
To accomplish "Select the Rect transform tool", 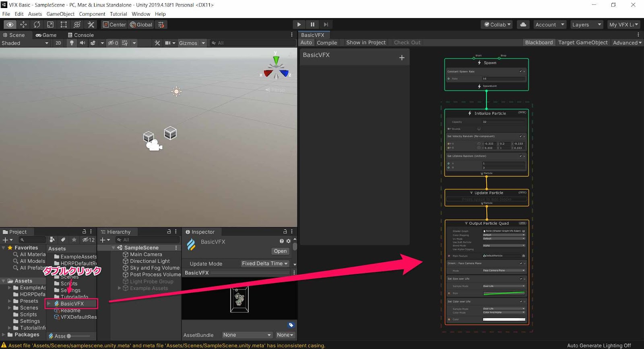I will [x=64, y=25].
